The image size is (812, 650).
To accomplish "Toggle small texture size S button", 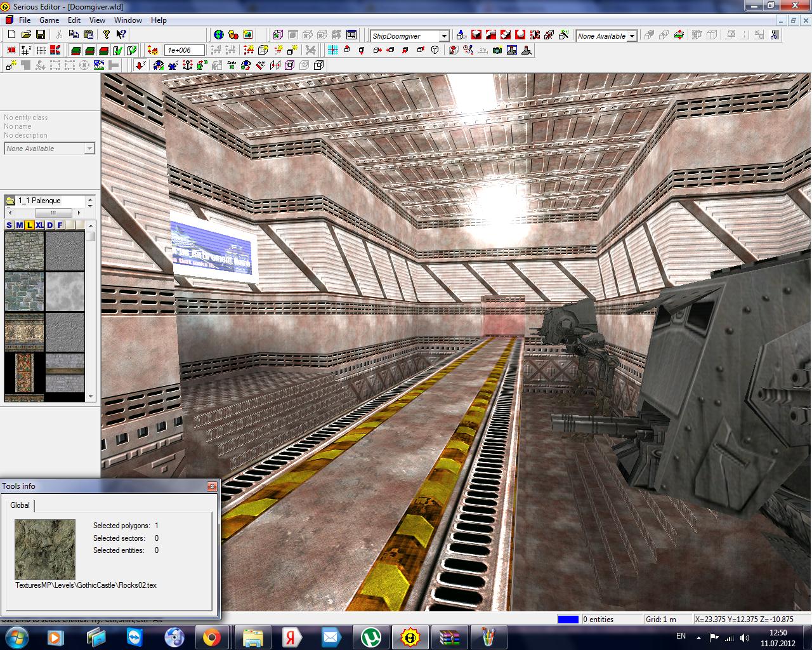I will [10, 225].
